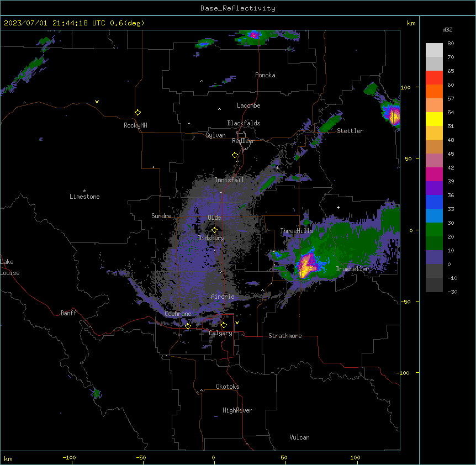
Task: Click the yellow diamond marker south of RedDeer
Action: coord(235,155)
